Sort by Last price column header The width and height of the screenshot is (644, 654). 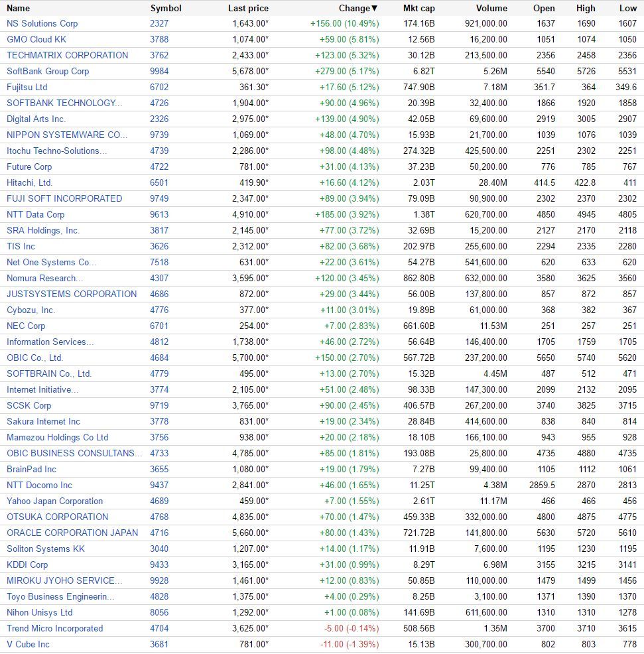248,9
